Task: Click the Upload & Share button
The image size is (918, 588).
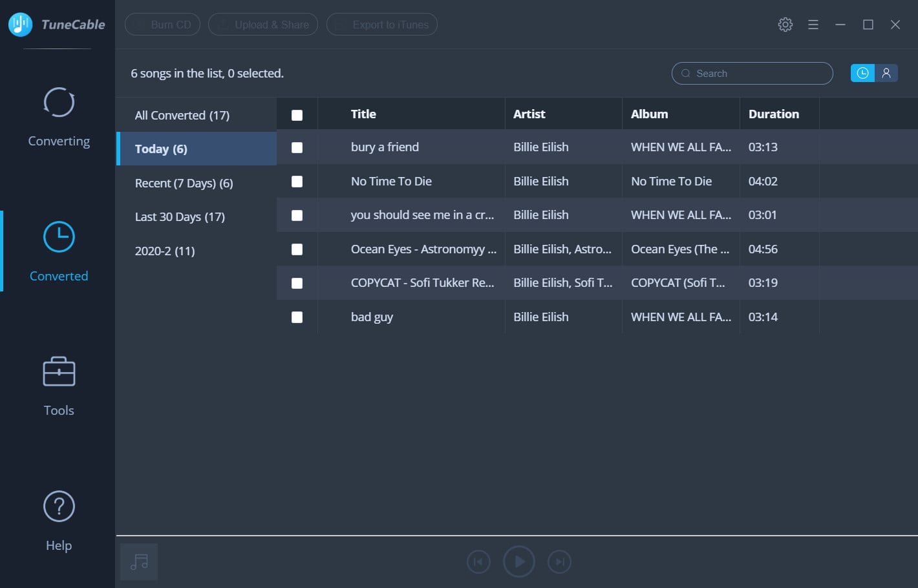Action: [263, 25]
